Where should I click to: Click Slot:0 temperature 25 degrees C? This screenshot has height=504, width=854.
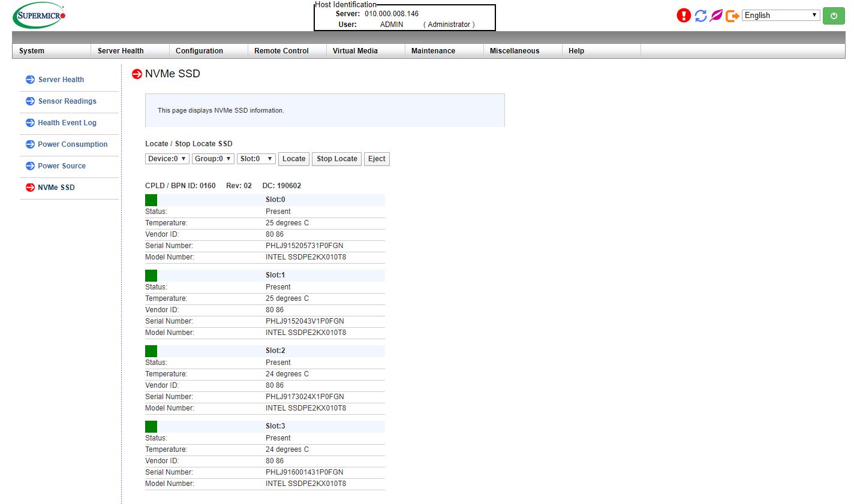coord(287,223)
